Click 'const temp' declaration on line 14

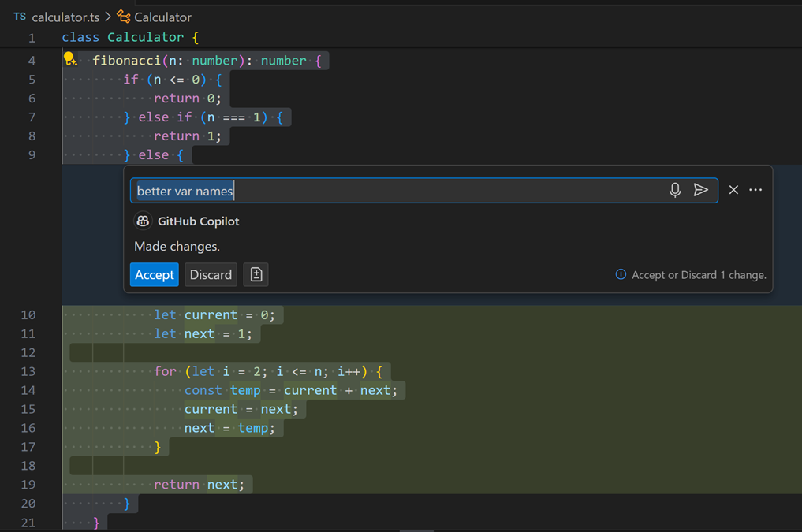(x=222, y=390)
